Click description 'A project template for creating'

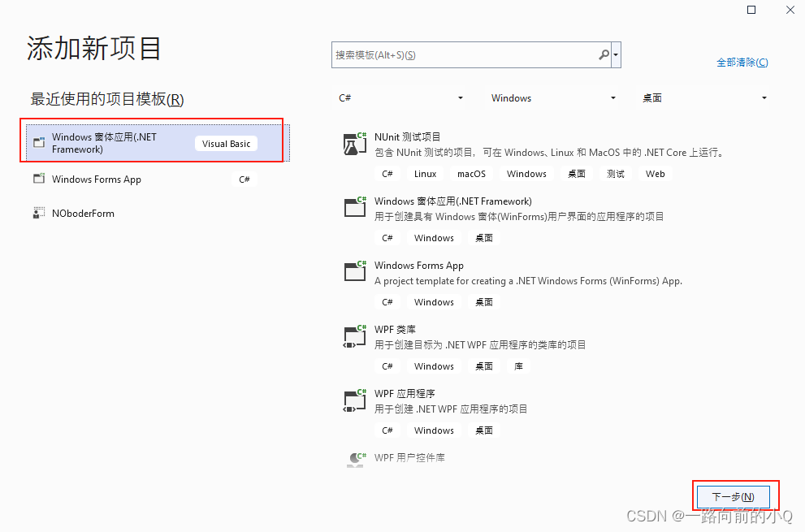click(528, 281)
